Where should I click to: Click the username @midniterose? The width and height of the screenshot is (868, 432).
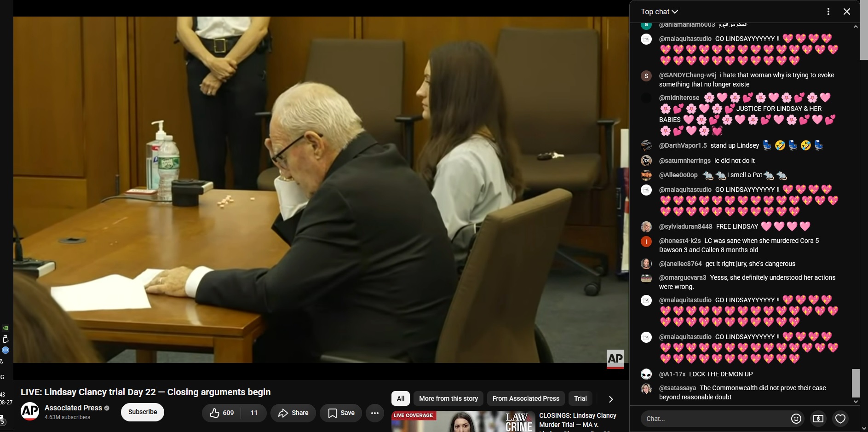tap(679, 98)
